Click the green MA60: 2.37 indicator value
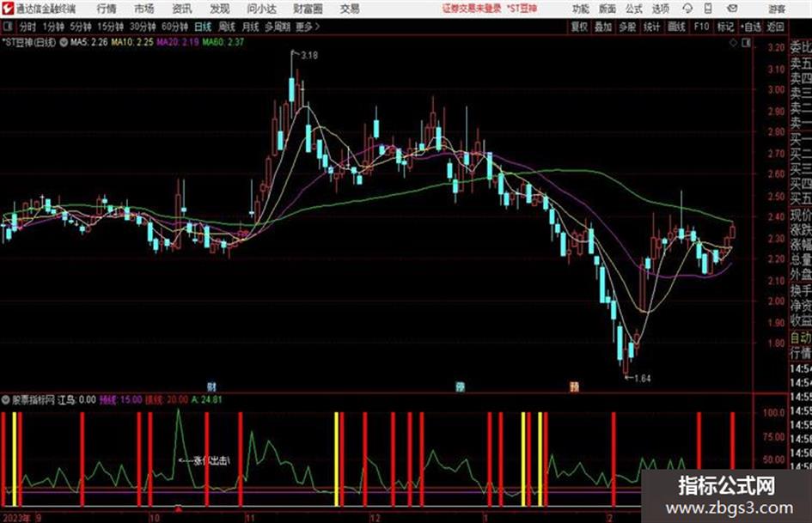812x523 pixels. coord(223,42)
